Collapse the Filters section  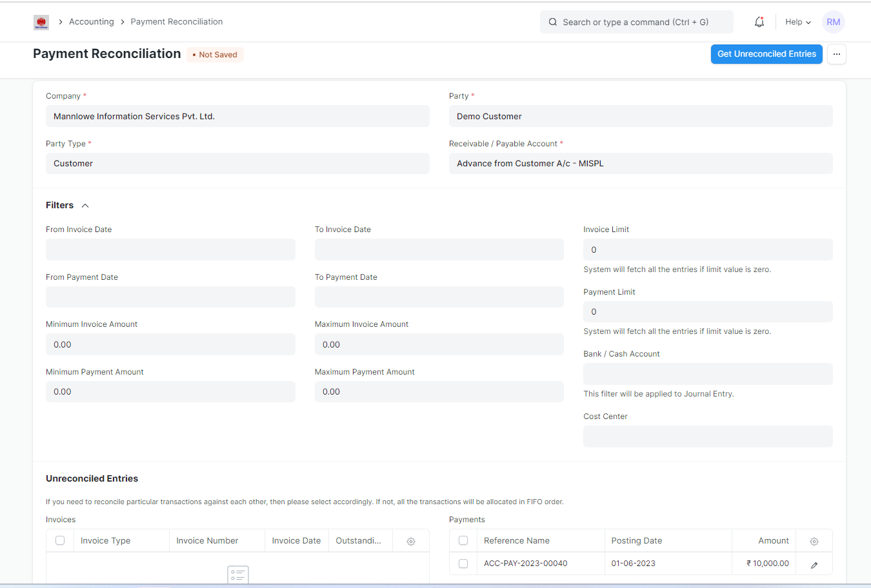[86, 205]
